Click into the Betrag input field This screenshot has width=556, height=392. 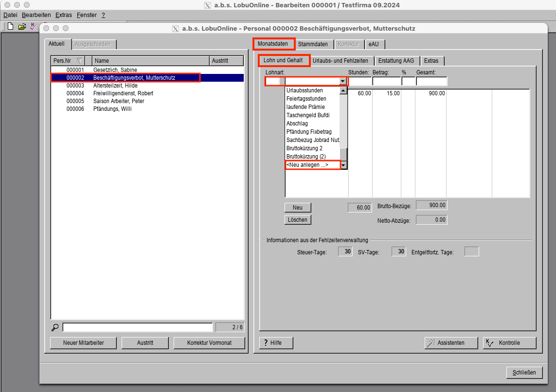386,81
